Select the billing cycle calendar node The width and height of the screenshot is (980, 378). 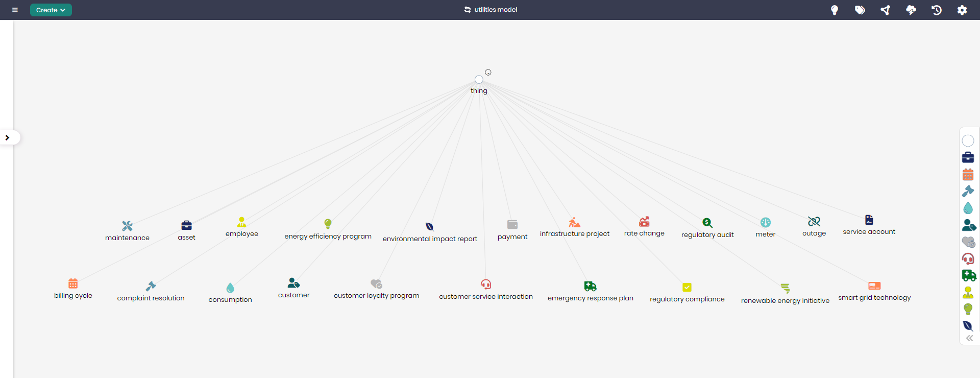click(73, 283)
